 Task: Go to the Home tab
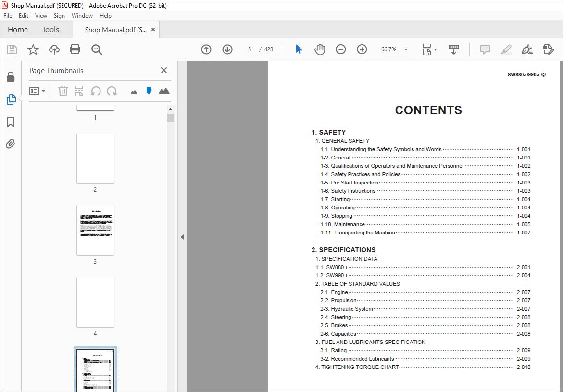tap(18, 30)
